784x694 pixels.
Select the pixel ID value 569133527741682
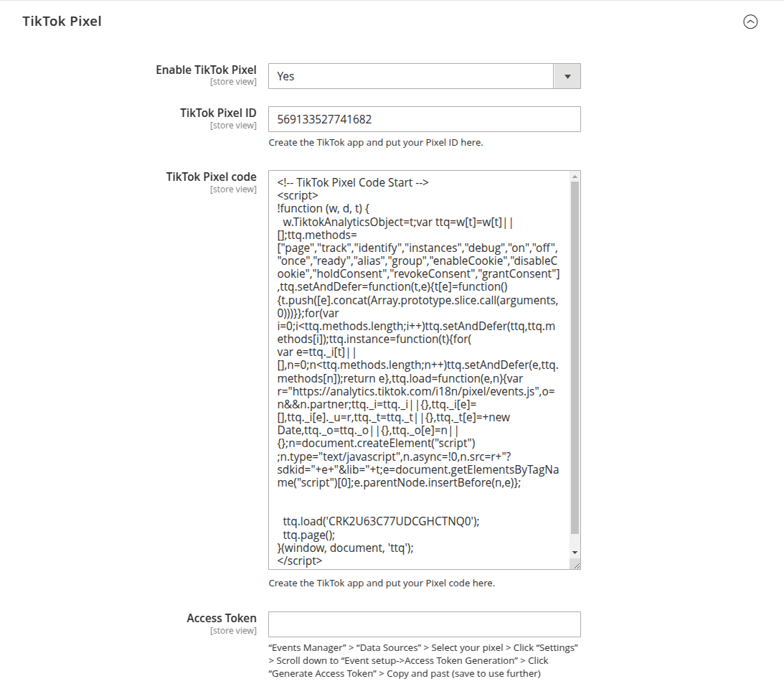(323, 119)
